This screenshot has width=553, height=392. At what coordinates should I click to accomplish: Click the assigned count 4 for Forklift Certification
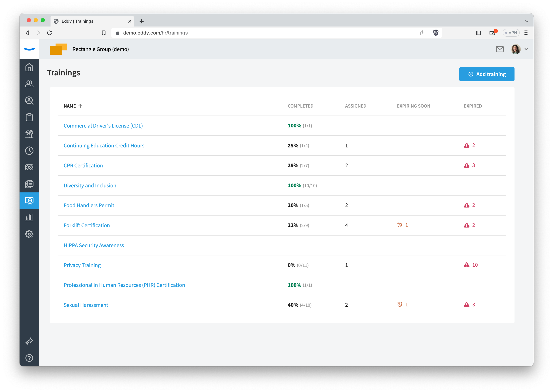point(346,225)
